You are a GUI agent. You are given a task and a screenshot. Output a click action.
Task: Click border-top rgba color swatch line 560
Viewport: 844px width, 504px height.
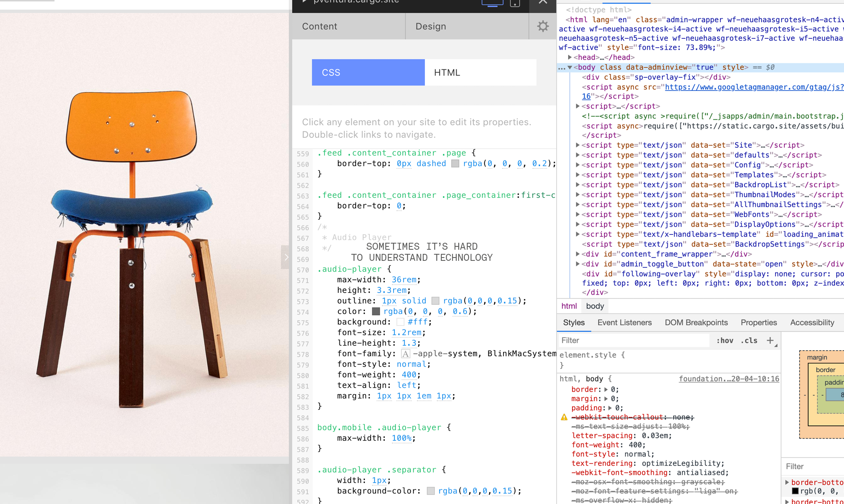pos(455,163)
